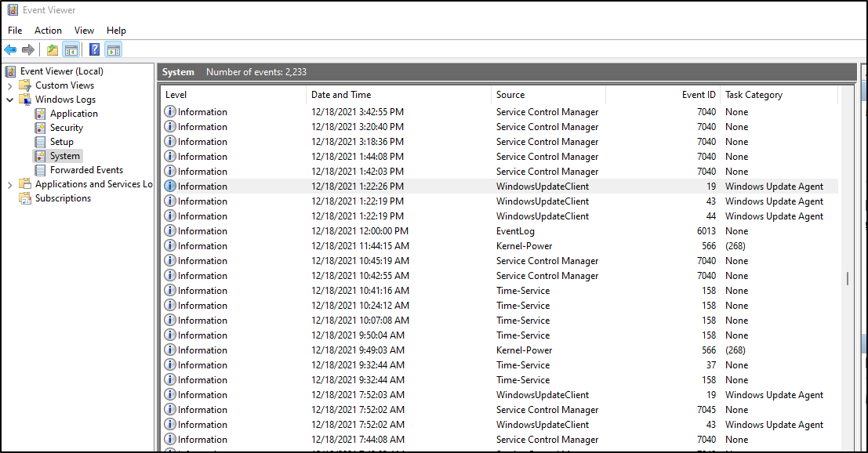The image size is (868, 453).
Task: Select the "12/18/2021 10:07:08 AM" date cell
Action: 361,321
